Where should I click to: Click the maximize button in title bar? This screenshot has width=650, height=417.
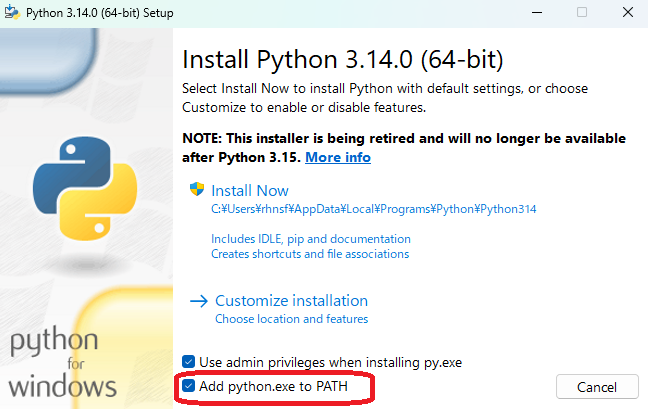(582, 12)
